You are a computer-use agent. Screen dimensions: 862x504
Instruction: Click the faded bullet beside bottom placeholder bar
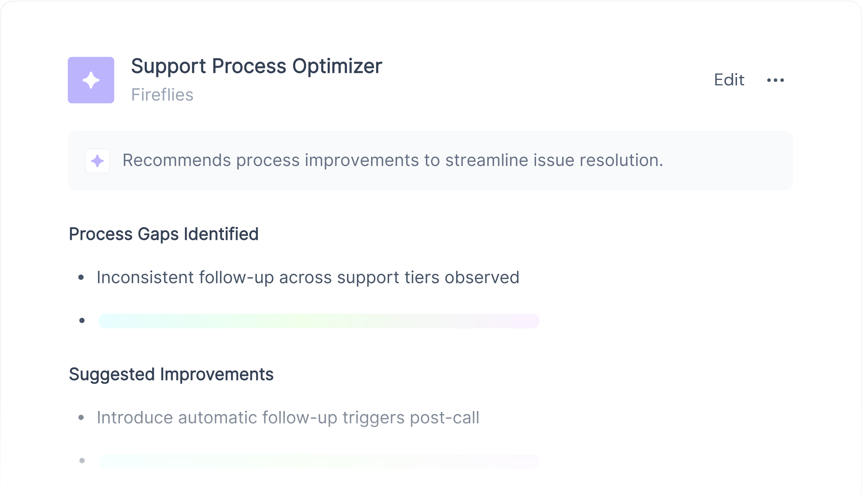pyautogui.click(x=82, y=461)
